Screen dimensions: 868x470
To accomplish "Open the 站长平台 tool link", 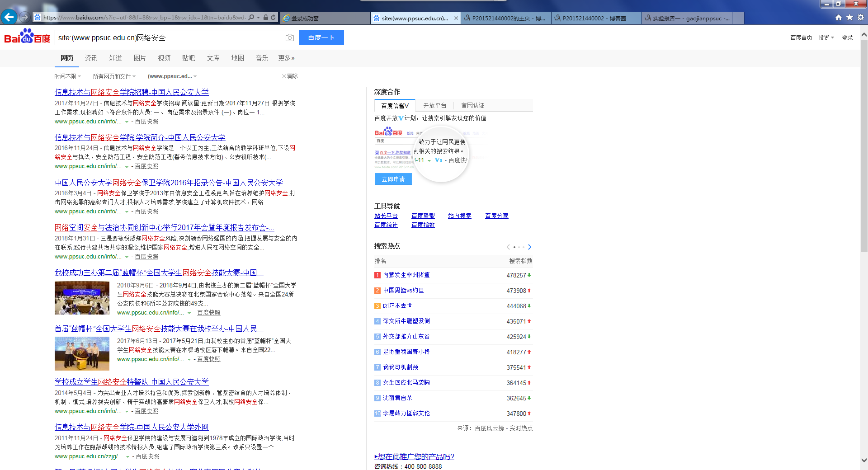I will pyautogui.click(x=386, y=216).
